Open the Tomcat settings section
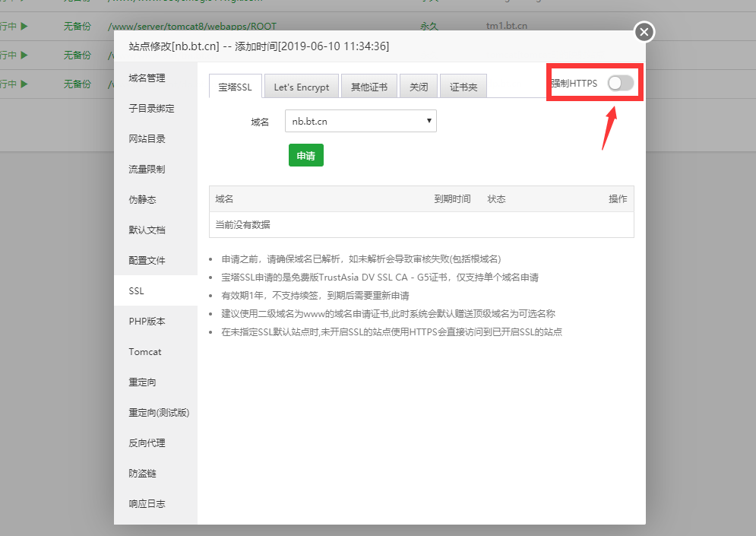 [x=145, y=352]
